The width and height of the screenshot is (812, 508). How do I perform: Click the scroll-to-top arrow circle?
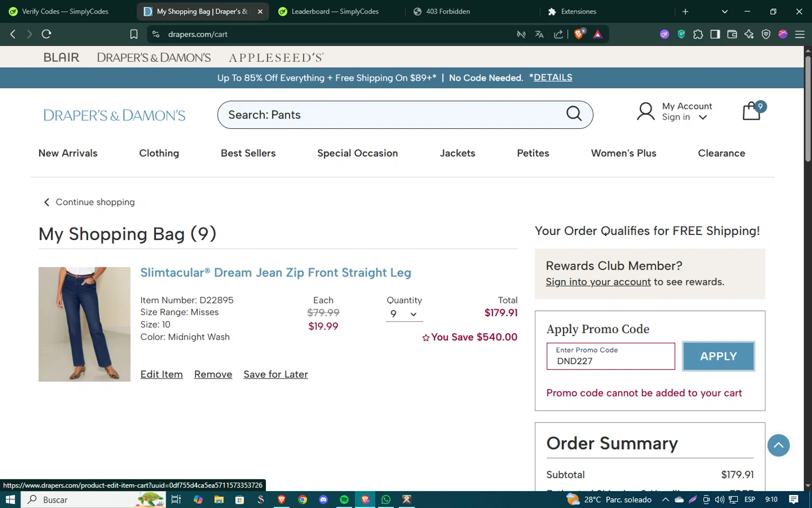point(778,445)
